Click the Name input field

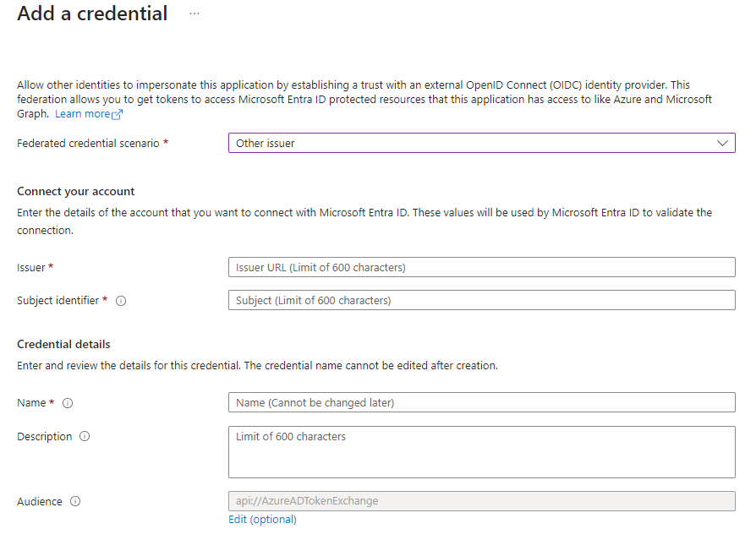tap(481, 402)
